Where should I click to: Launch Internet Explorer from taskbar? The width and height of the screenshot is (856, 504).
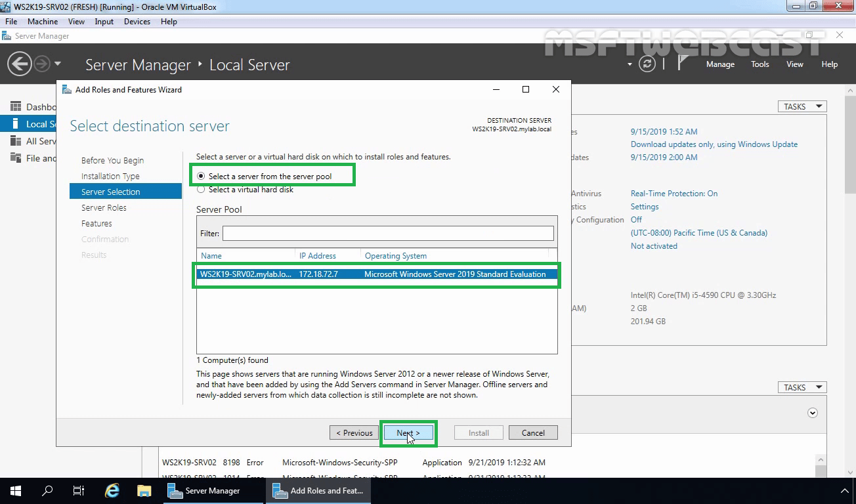tap(112, 491)
